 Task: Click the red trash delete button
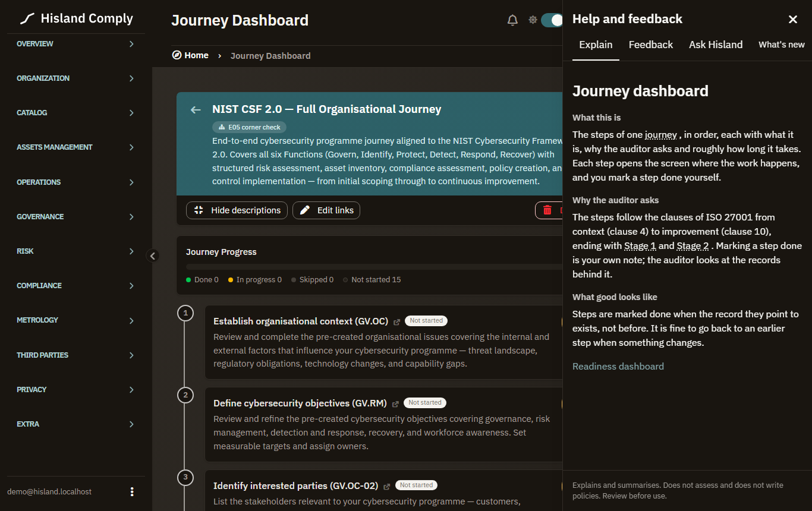[549, 210]
